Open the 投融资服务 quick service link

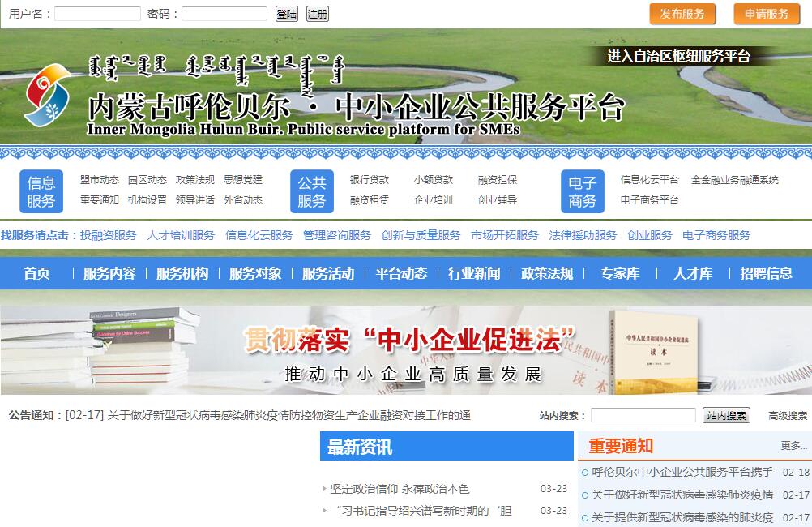pyautogui.click(x=109, y=235)
